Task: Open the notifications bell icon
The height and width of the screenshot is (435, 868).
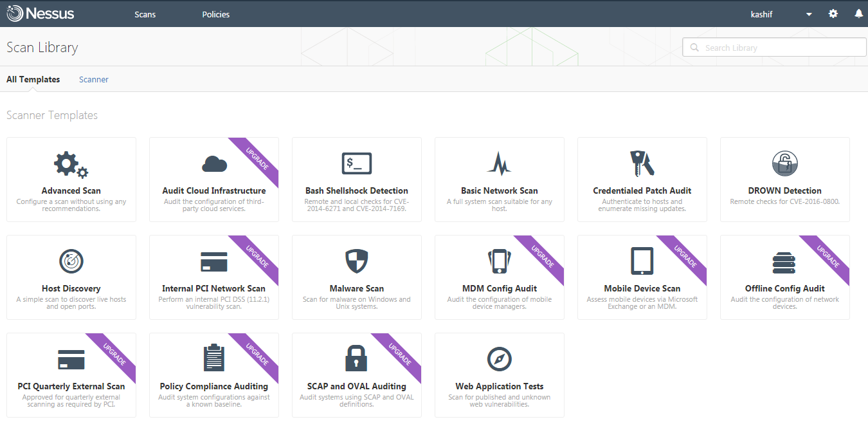Action: pos(858,14)
